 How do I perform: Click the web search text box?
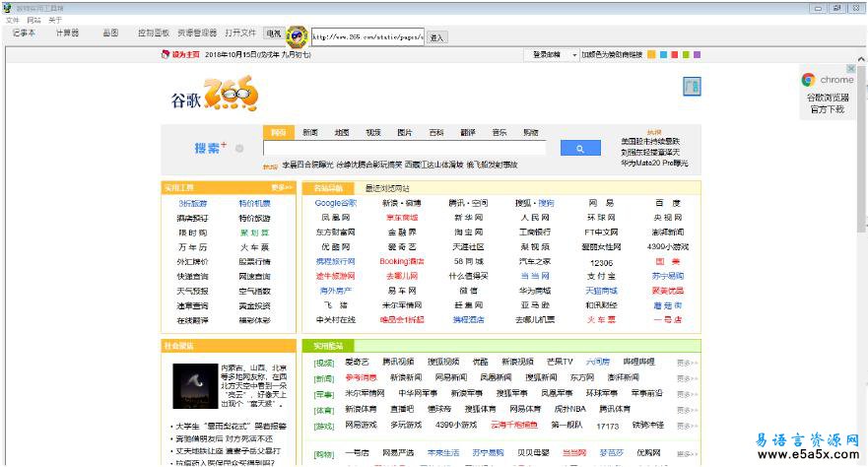coord(404,149)
